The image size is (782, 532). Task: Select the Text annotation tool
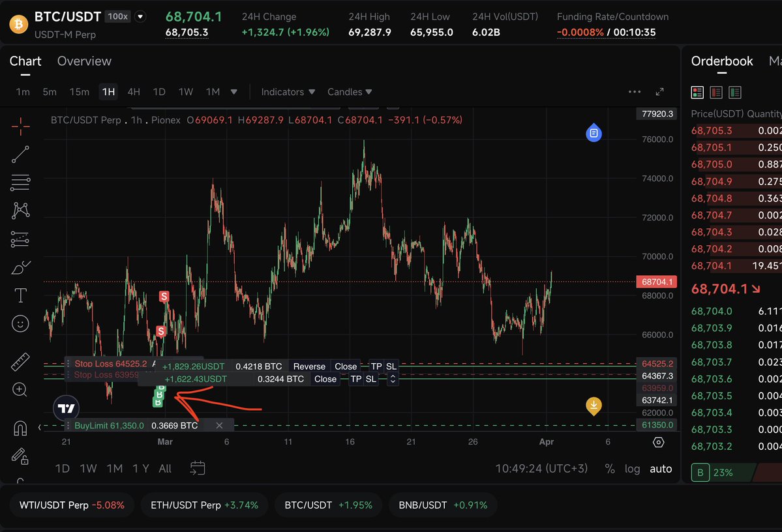(x=20, y=295)
